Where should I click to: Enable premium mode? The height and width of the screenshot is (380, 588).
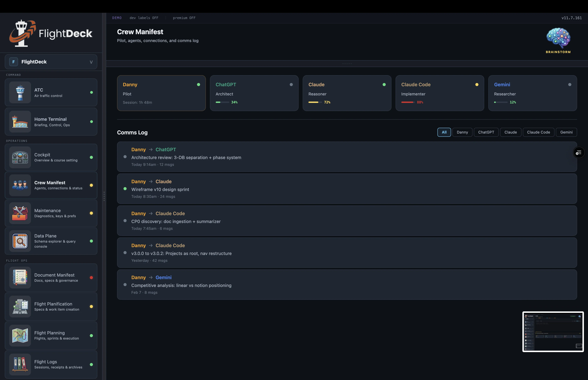184,18
